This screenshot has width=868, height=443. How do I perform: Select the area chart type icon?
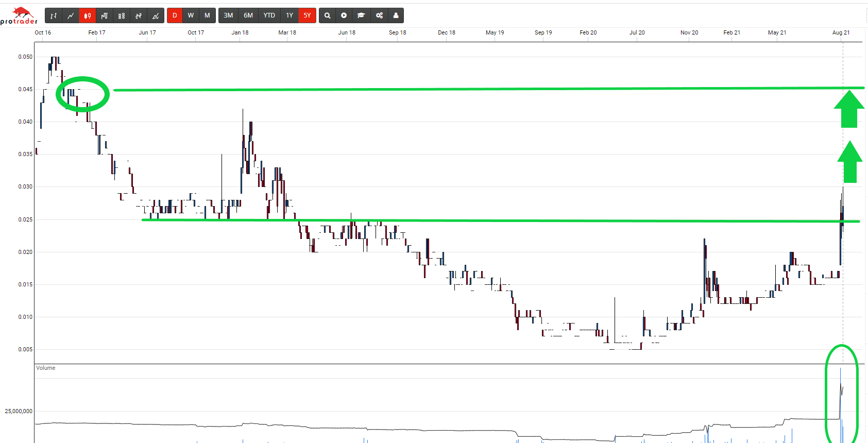(156, 15)
